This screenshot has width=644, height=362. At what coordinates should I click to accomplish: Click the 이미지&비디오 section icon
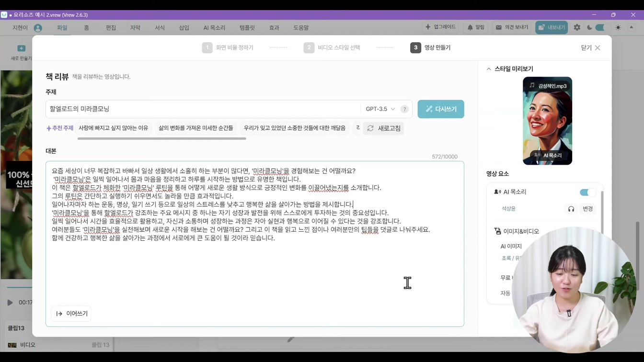(x=497, y=231)
